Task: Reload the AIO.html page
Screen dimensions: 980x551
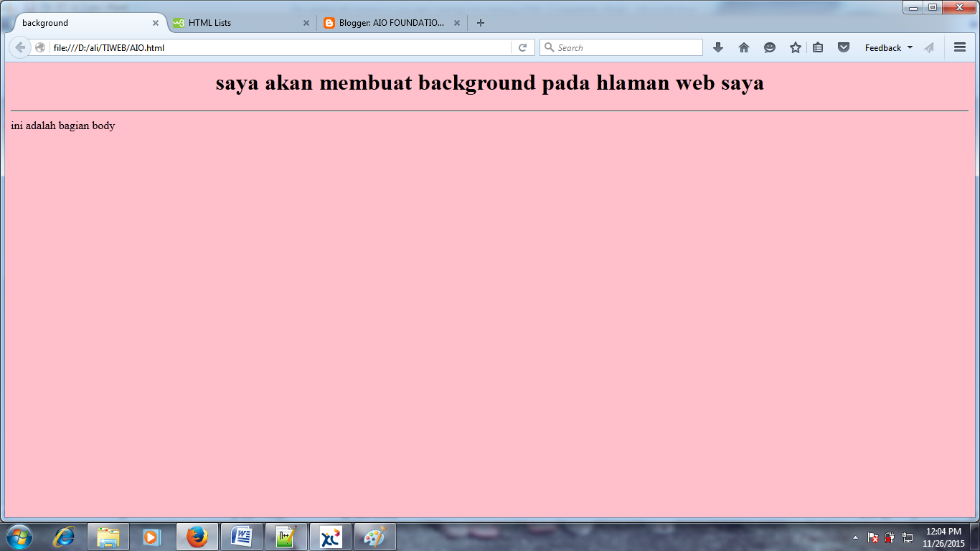Action: tap(523, 47)
